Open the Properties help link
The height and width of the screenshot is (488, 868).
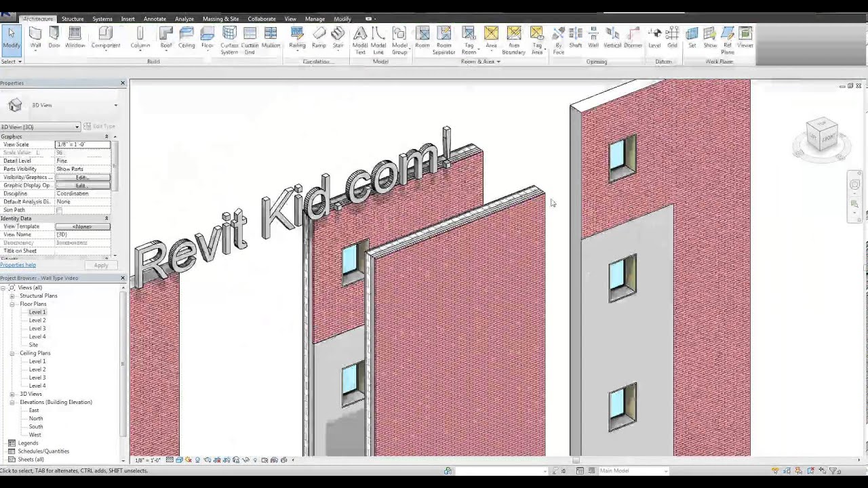18,265
